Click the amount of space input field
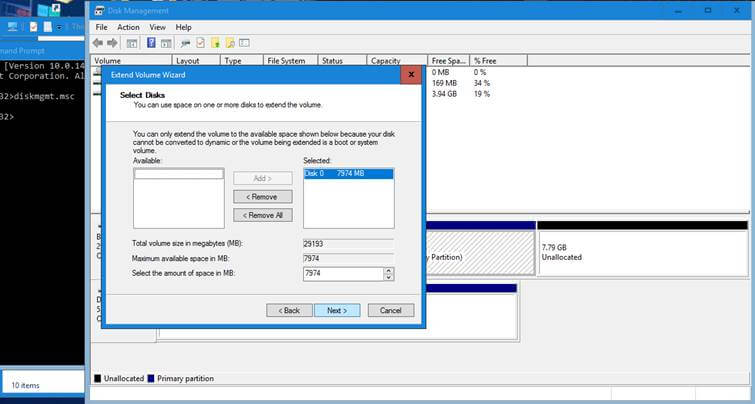755x404 pixels. pos(340,273)
